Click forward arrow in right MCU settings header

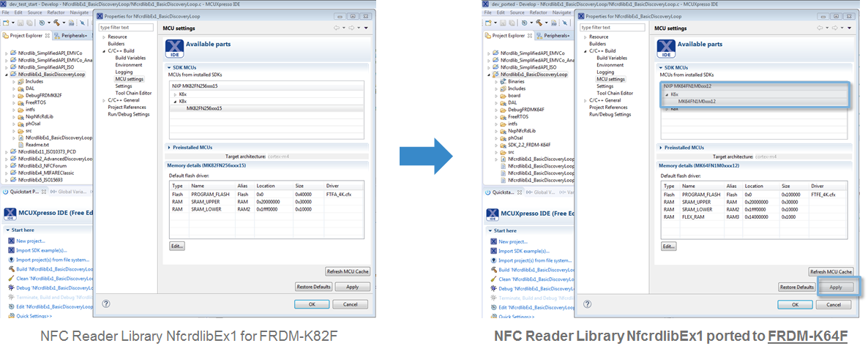pos(835,29)
